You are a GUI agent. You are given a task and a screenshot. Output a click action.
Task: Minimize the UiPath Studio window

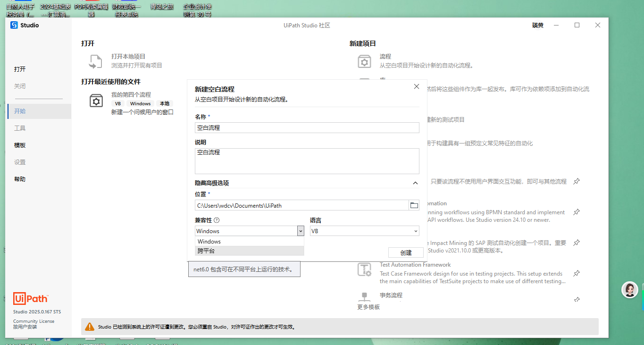[556, 25]
